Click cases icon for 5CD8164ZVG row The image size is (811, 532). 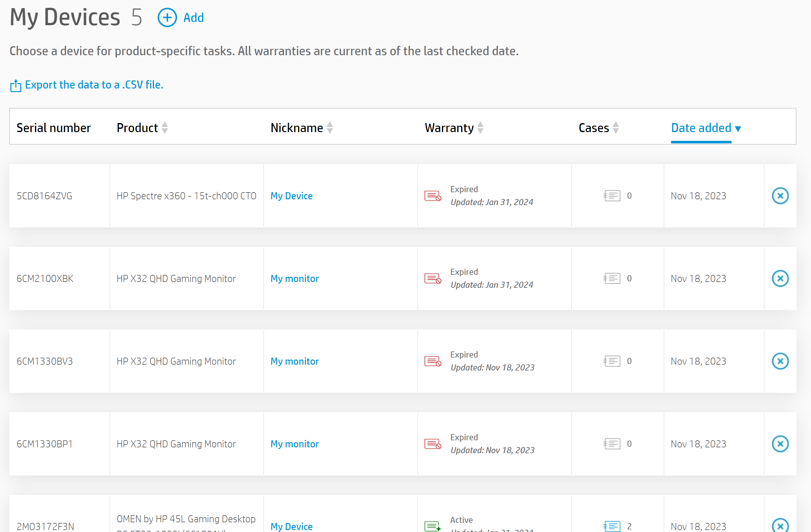(612, 196)
